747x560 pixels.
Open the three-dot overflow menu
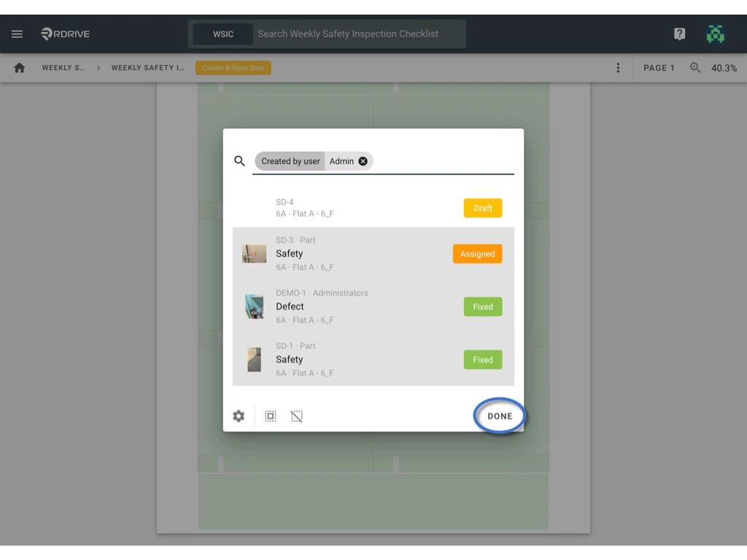(x=618, y=67)
